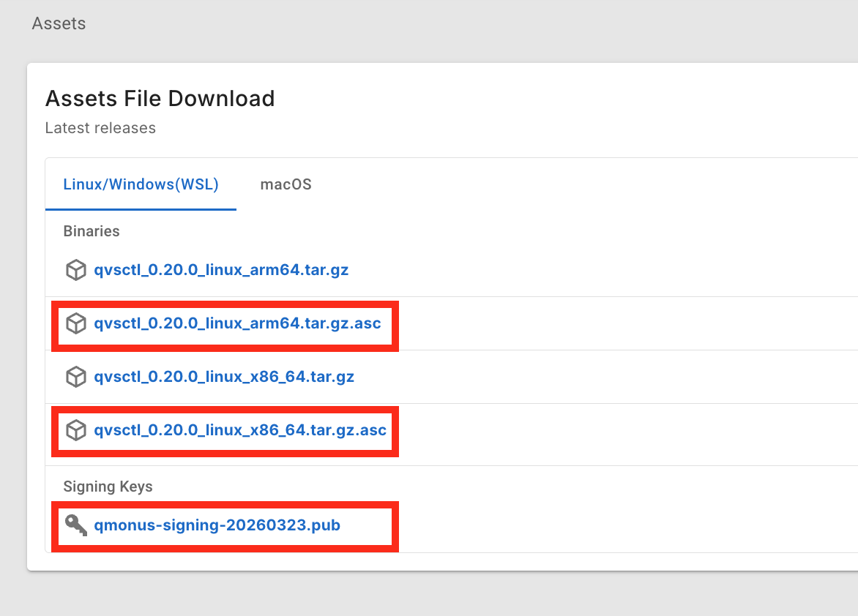Click the Binaries section label
This screenshot has height=616, width=858.
point(92,231)
